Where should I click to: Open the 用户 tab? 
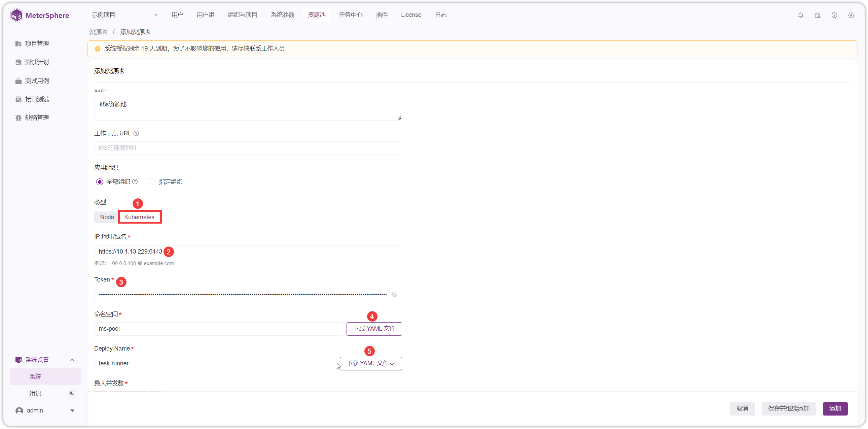tap(177, 15)
